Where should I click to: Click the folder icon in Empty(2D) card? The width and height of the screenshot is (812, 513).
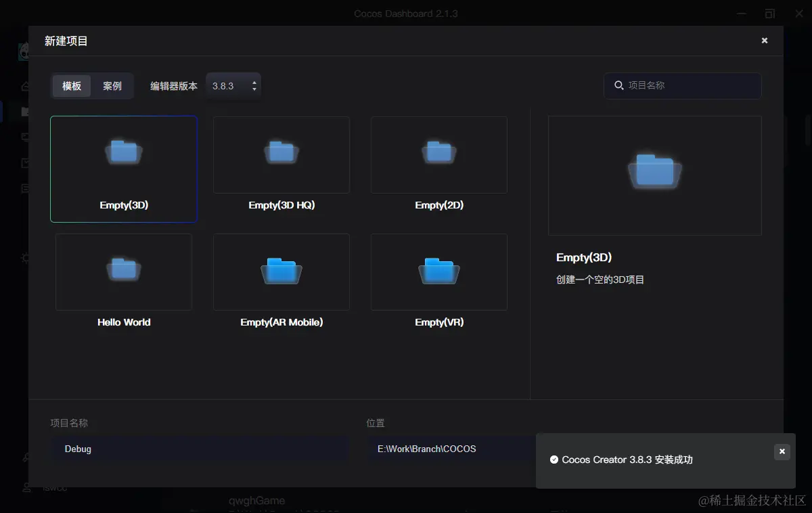tap(439, 152)
